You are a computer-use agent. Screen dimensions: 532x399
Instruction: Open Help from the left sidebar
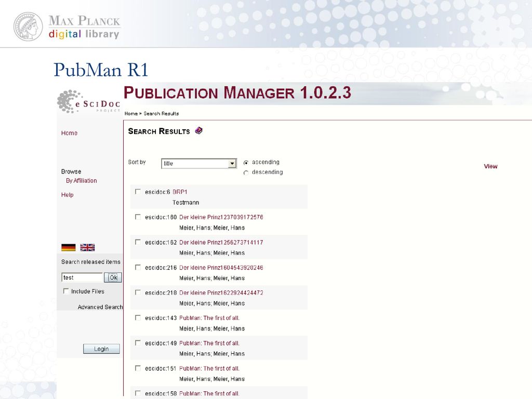click(67, 195)
